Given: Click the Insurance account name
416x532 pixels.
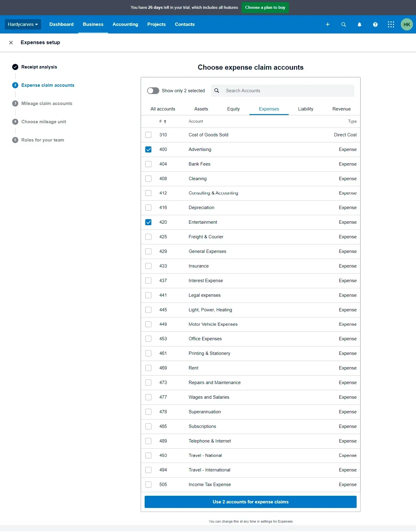Looking at the screenshot, I should pyautogui.click(x=199, y=266).
